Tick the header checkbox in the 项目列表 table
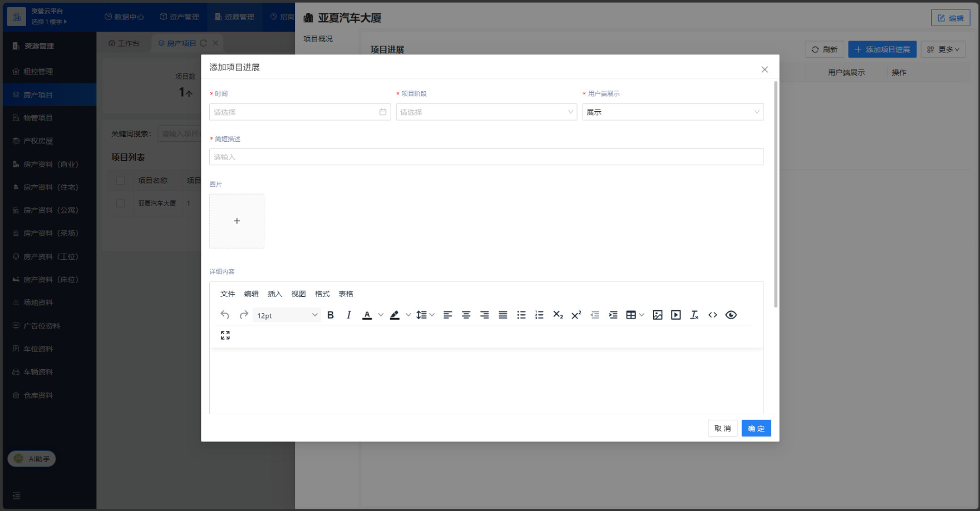Image resolution: width=980 pixels, height=511 pixels. click(x=120, y=180)
